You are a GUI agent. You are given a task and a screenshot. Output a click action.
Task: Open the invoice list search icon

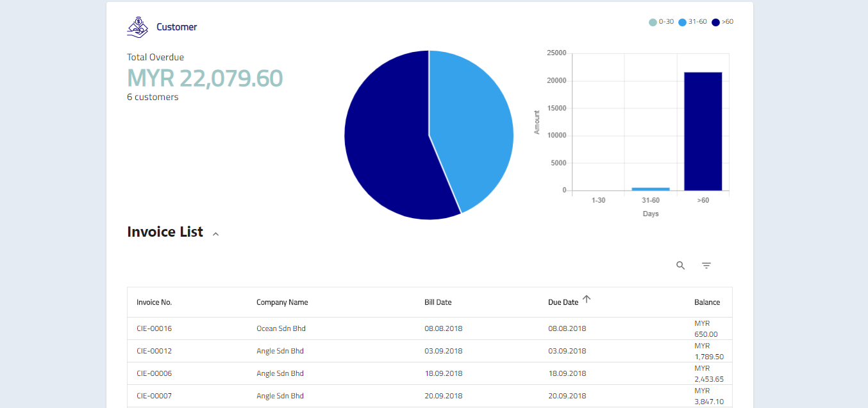point(681,266)
